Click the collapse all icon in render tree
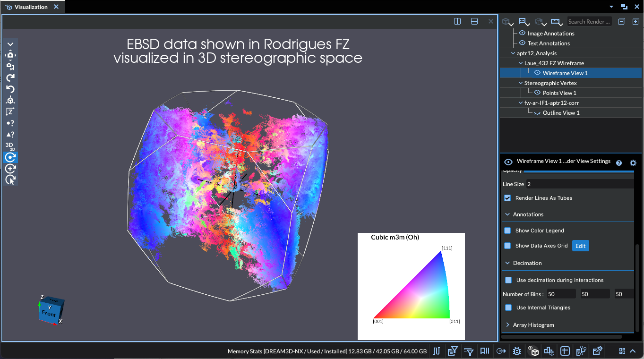644x359 pixels. tap(622, 22)
